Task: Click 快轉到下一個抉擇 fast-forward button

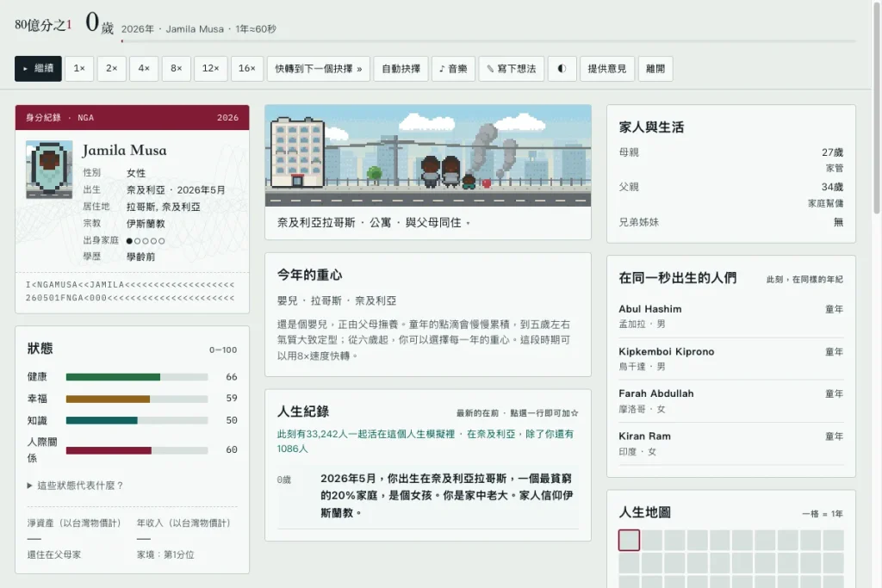Action: point(319,69)
